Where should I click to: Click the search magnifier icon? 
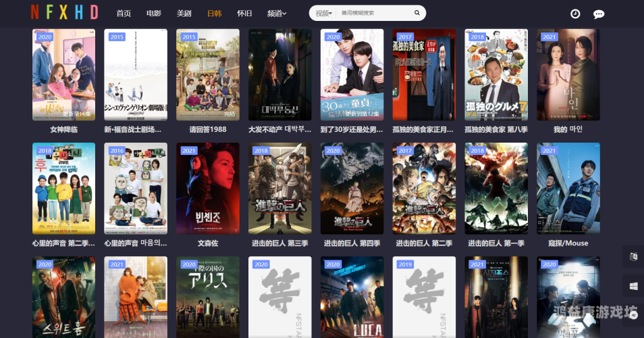[x=417, y=13]
